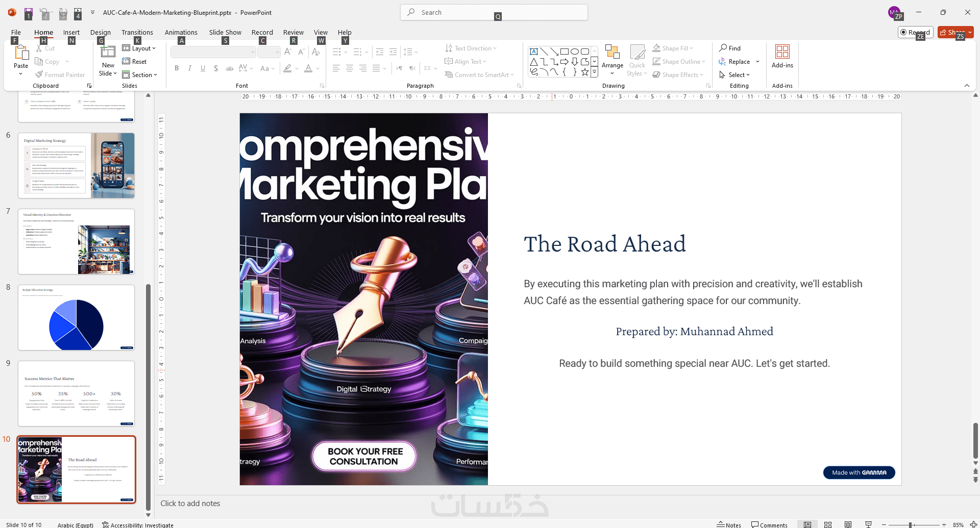Click the Reset slide button
The width and height of the screenshot is (980, 528).
(x=135, y=62)
